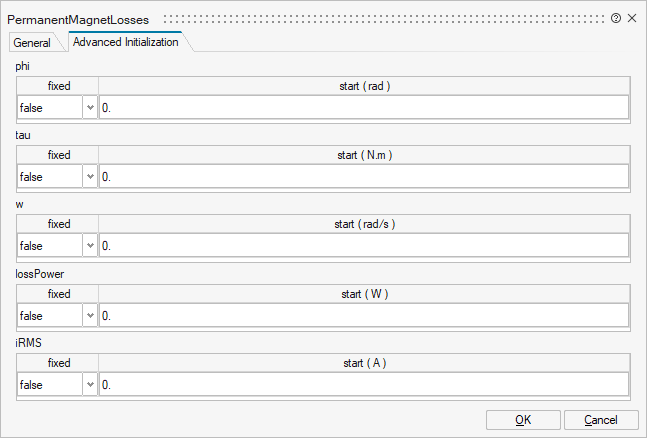The height and width of the screenshot is (438, 647).
Task: Click the lossPower start (W) field
Action: click(364, 316)
